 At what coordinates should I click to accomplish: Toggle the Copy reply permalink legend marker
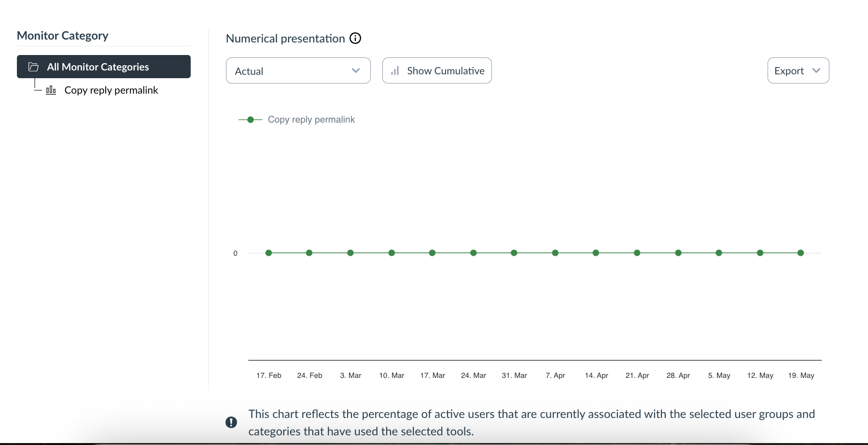coord(251,120)
